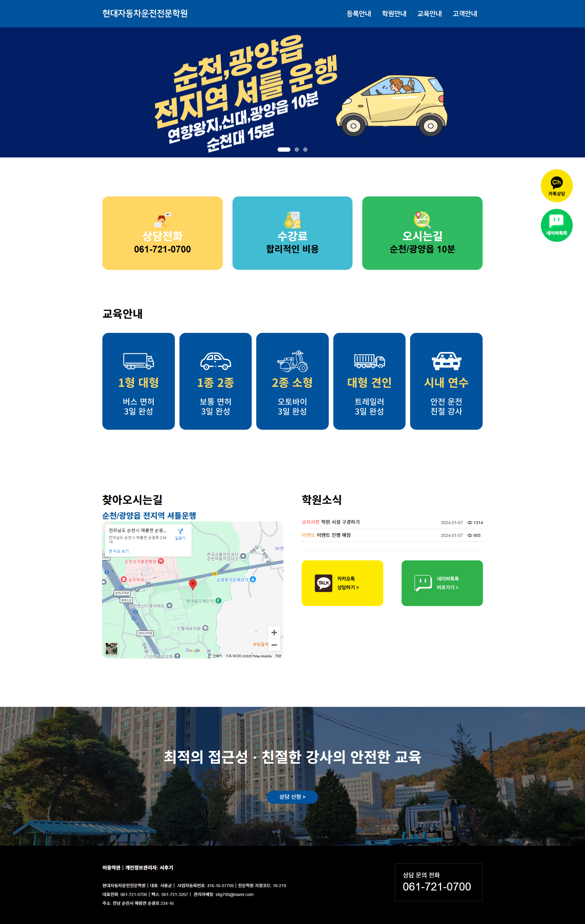Open the 상담전화 061-721-0700 card
Viewport: 585px width, 924px height.
pyautogui.click(x=162, y=233)
